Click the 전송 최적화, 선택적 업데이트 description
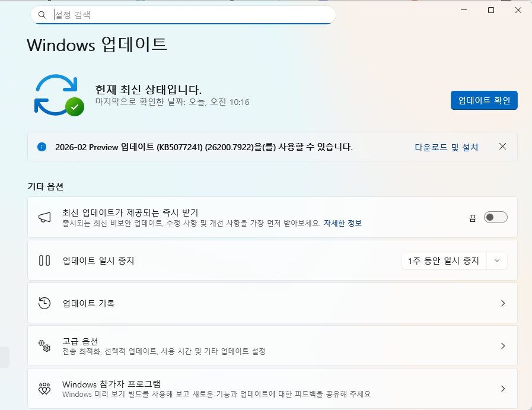532x410 pixels. [164, 351]
